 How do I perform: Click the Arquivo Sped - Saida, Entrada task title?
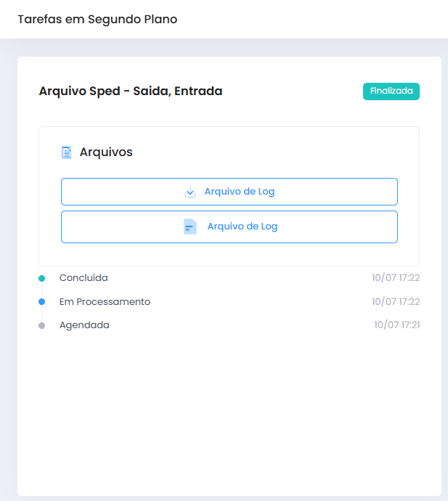click(131, 91)
